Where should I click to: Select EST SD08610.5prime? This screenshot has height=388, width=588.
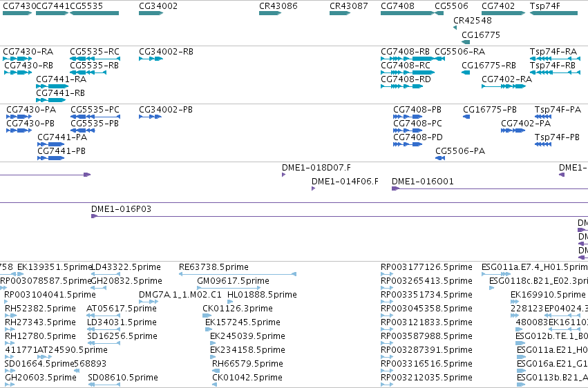pyautogui.click(x=123, y=378)
